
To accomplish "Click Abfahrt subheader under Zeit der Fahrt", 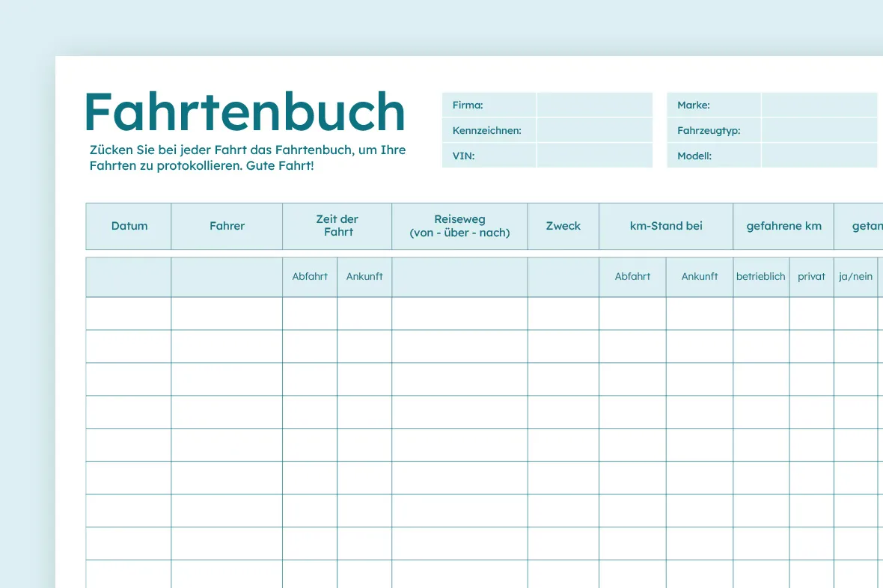I will pos(310,277).
